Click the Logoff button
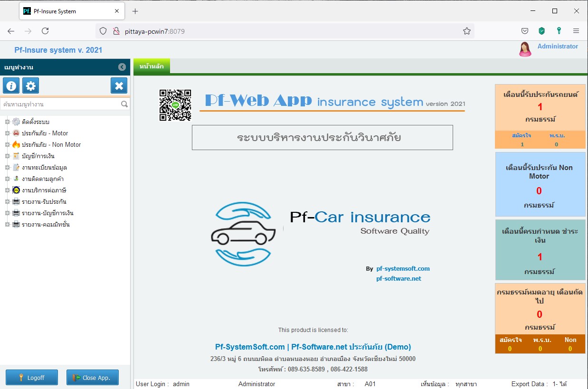This screenshot has height=389, width=588. pyautogui.click(x=32, y=378)
